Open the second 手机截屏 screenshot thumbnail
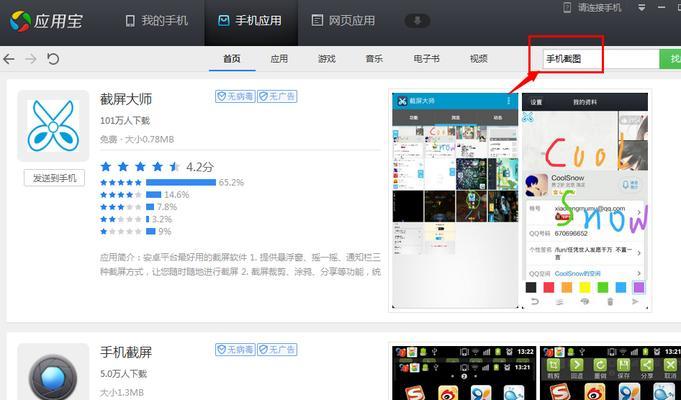The image size is (681, 400). [611, 373]
